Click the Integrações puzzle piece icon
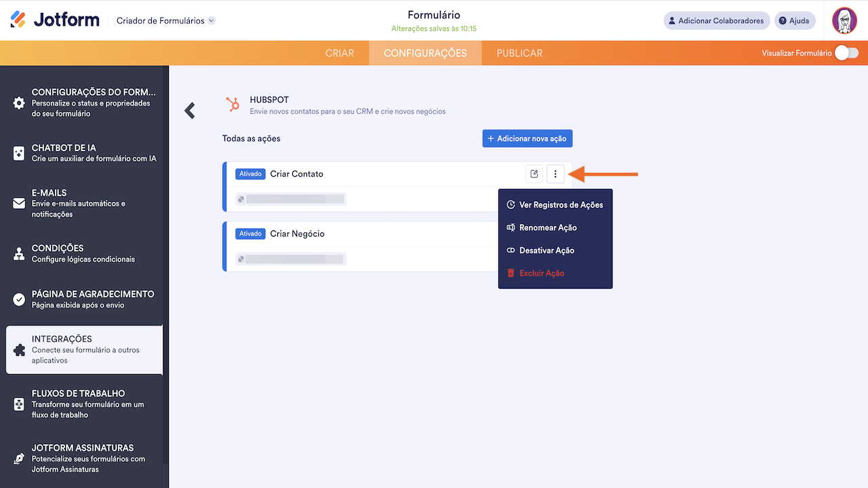 tap(19, 350)
